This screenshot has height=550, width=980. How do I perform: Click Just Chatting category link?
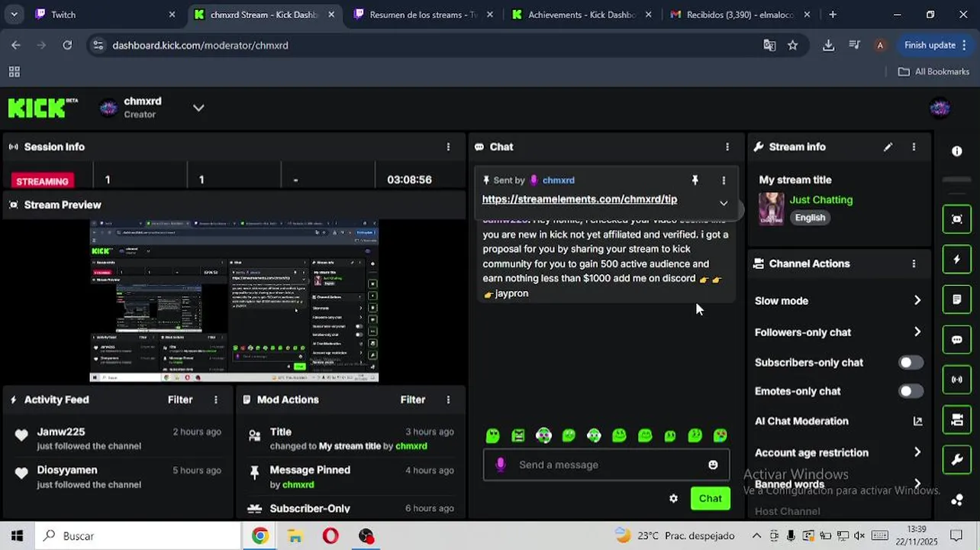pos(820,200)
